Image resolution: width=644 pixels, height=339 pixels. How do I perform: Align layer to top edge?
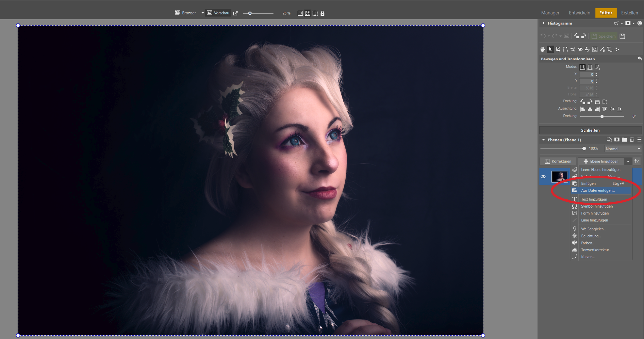[x=605, y=109]
